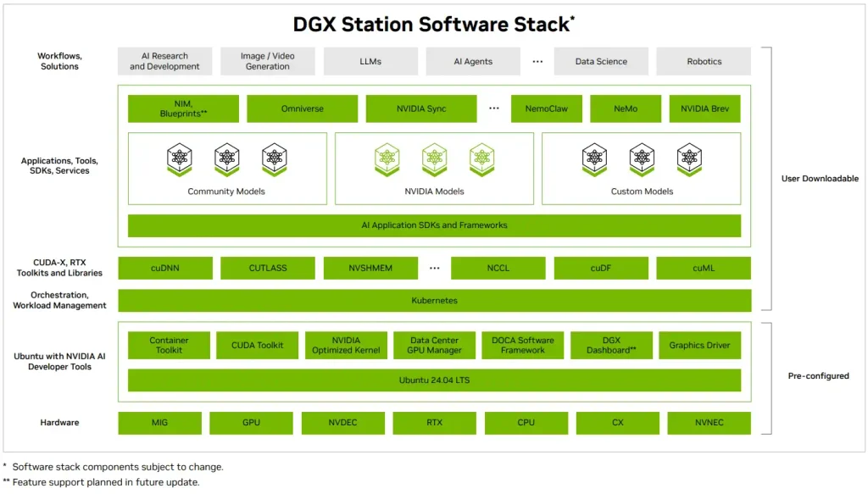The width and height of the screenshot is (868, 494).
Task: Click the middle NVIDIA Models hexagon icon
Action: pyautogui.click(x=435, y=160)
